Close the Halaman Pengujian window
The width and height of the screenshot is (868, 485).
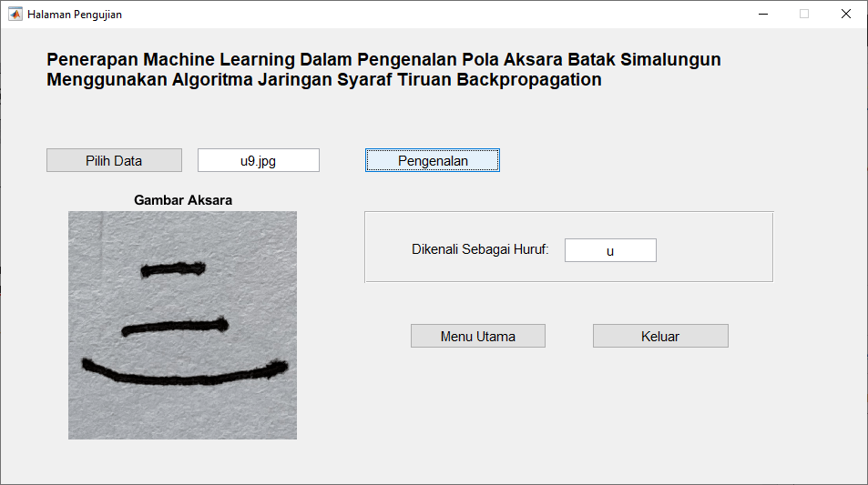pyautogui.click(x=845, y=14)
